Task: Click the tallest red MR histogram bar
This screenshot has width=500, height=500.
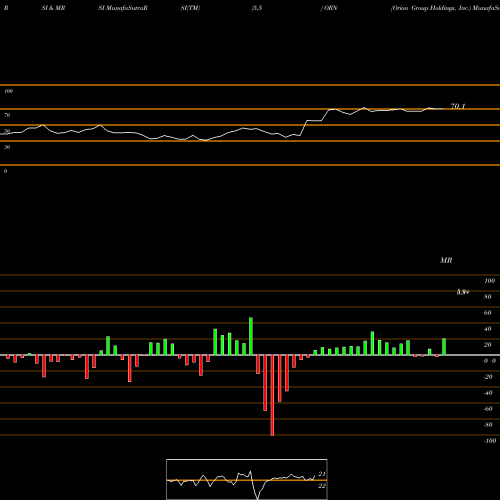Action: point(272,395)
